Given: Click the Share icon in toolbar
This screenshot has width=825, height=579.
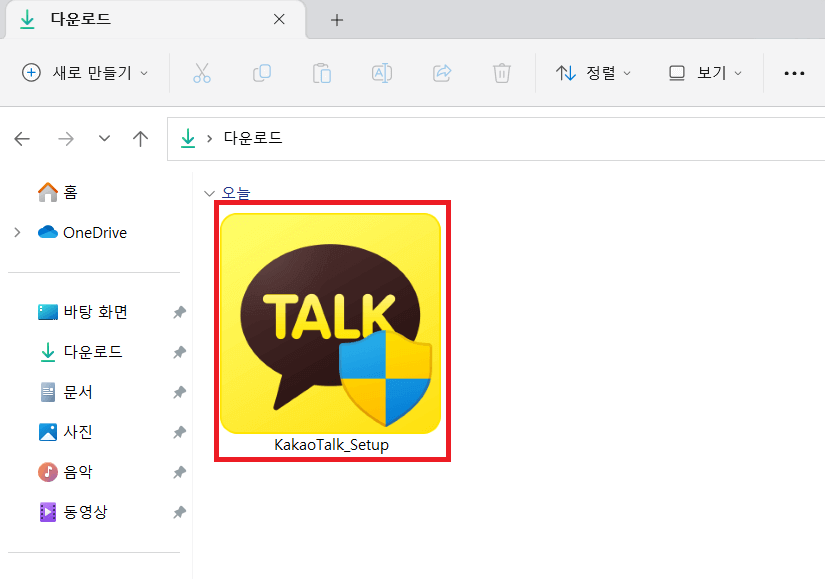Looking at the screenshot, I should pyautogui.click(x=442, y=73).
